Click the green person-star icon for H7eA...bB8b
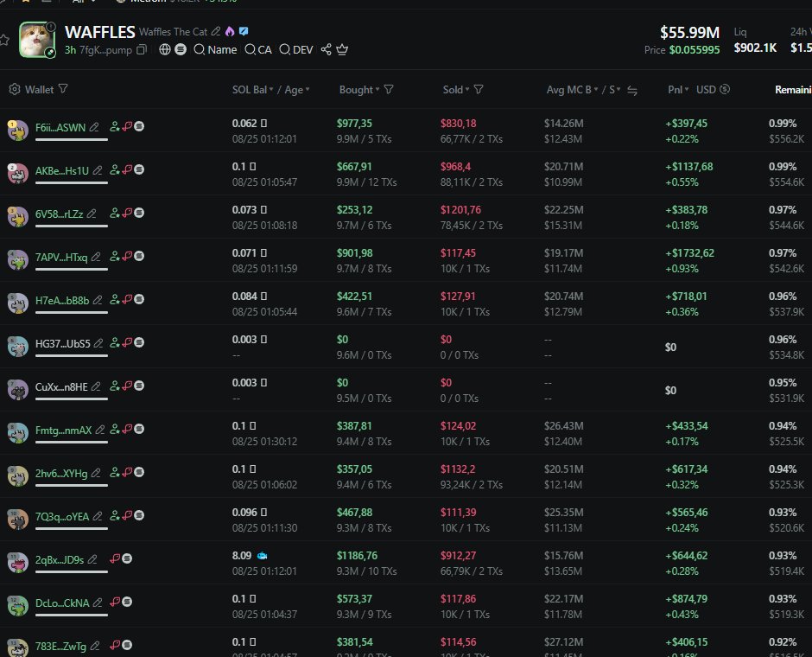The height and width of the screenshot is (657, 812). (x=114, y=299)
